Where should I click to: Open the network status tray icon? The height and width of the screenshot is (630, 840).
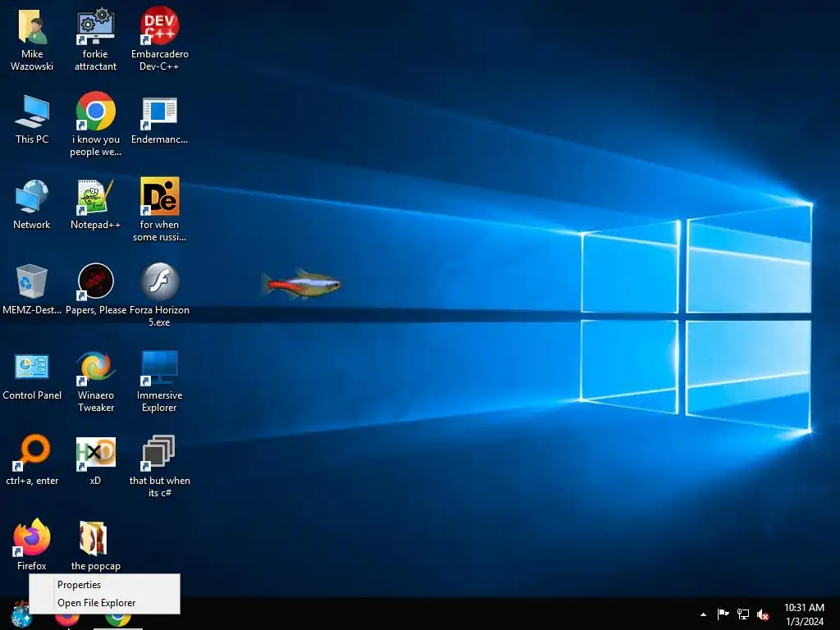[x=742, y=614]
